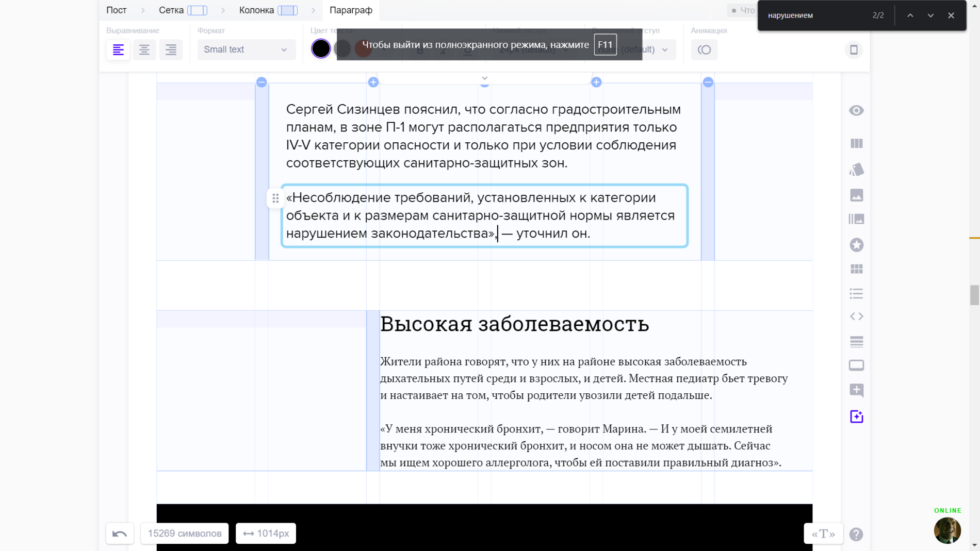Add a comment using the plus bubble icon

point(856,390)
